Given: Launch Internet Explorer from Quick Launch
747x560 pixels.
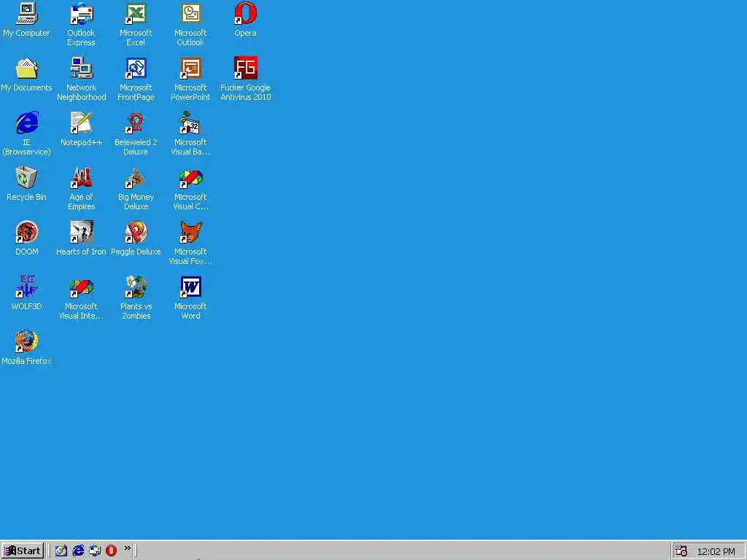Looking at the screenshot, I should (x=77, y=551).
